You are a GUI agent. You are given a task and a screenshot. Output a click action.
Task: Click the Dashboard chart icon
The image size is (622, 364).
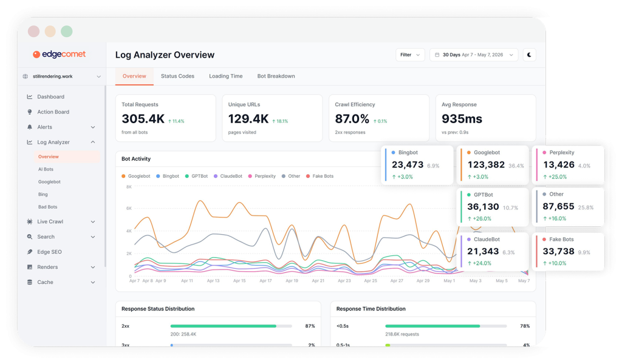pos(30,96)
